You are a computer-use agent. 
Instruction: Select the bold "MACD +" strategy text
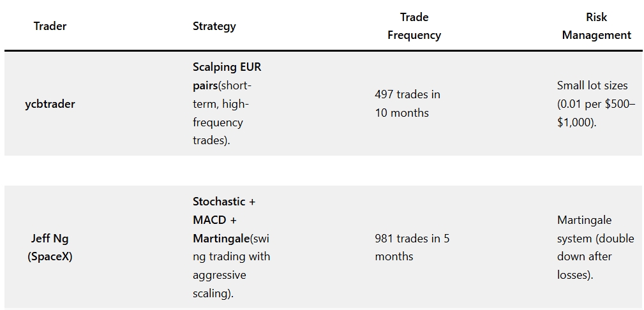tap(214, 220)
